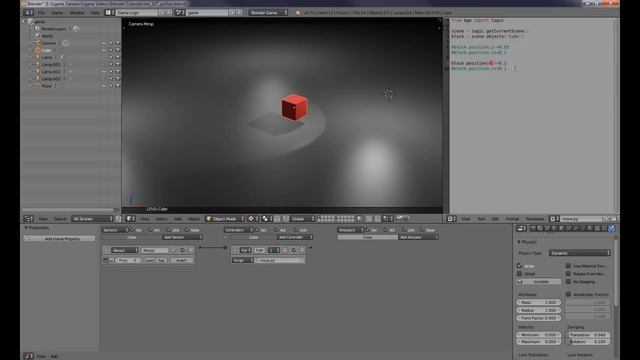This screenshot has width=640, height=360.
Task: Click the sensor Tap button
Action: click(x=161, y=260)
